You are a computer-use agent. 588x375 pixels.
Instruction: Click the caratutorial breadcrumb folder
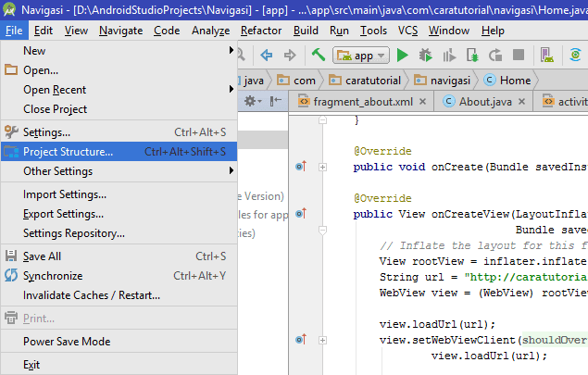click(365, 81)
